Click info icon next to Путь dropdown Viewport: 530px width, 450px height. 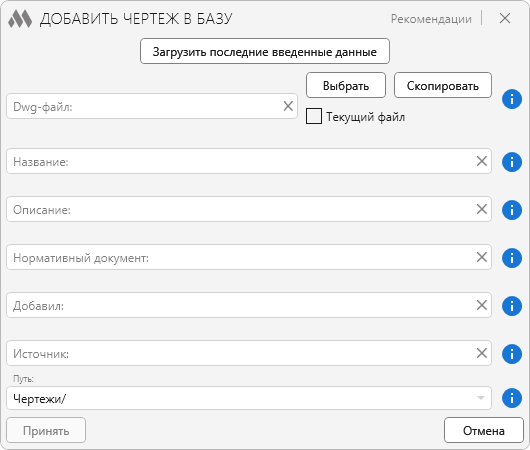tap(512, 398)
